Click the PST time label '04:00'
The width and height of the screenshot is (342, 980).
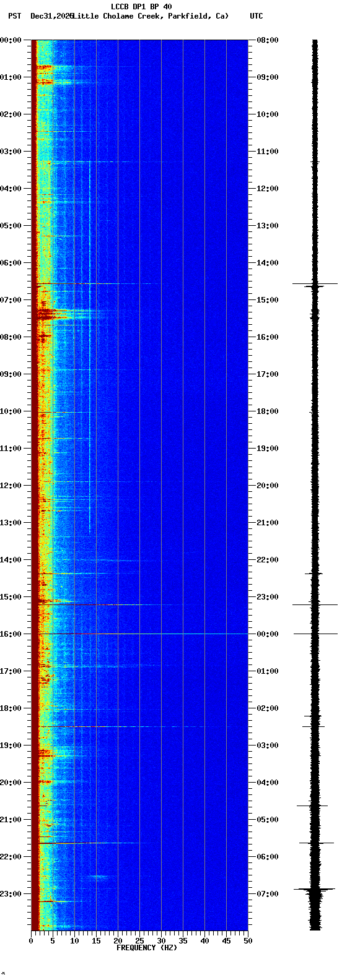tap(11, 189)
